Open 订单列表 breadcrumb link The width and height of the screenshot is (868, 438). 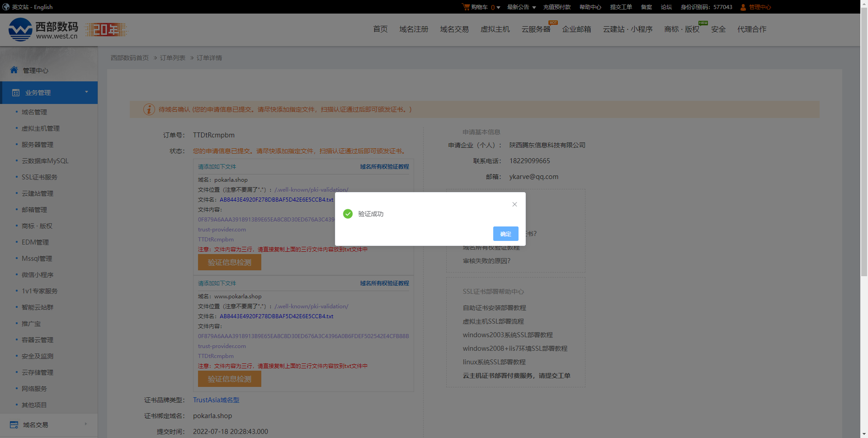(173, 58)
